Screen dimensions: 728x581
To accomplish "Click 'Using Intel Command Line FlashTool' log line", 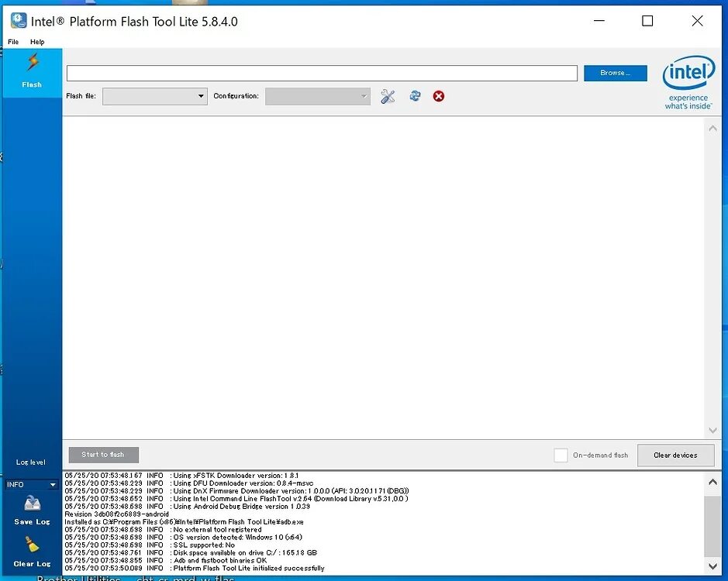I will pos(236,498).
